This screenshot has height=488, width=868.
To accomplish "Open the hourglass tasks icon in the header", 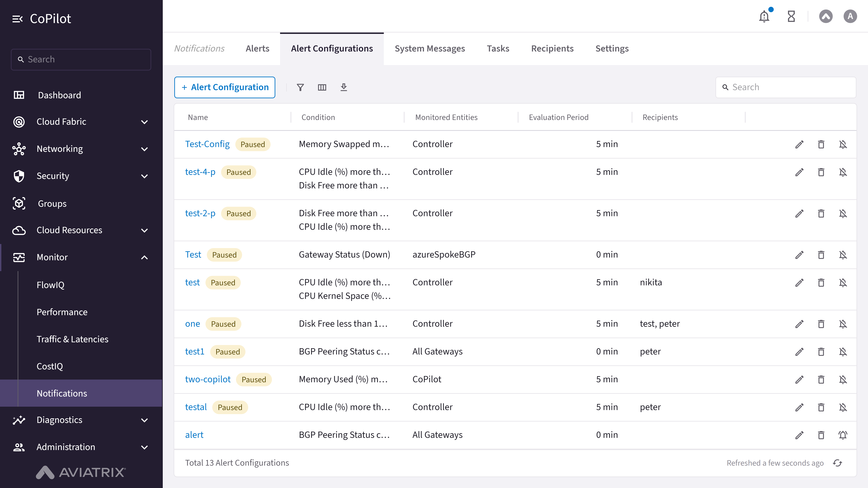I will 791,16.
